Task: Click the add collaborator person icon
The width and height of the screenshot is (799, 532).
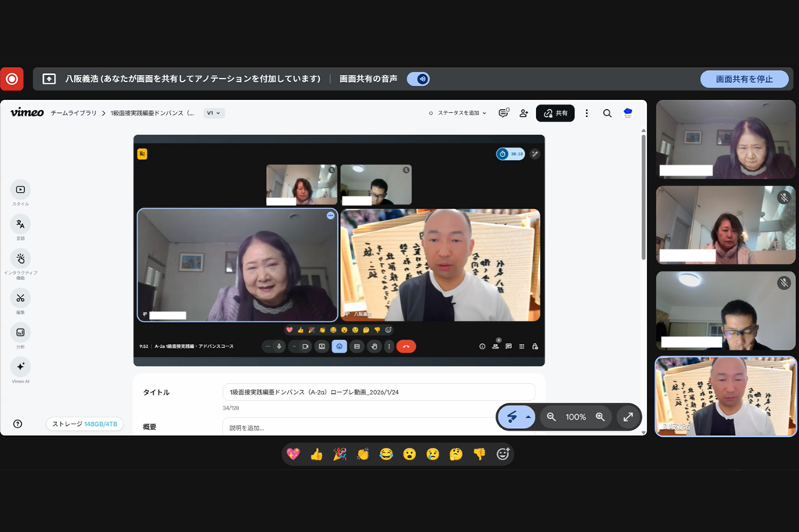Action: click(x=524, y=113)
